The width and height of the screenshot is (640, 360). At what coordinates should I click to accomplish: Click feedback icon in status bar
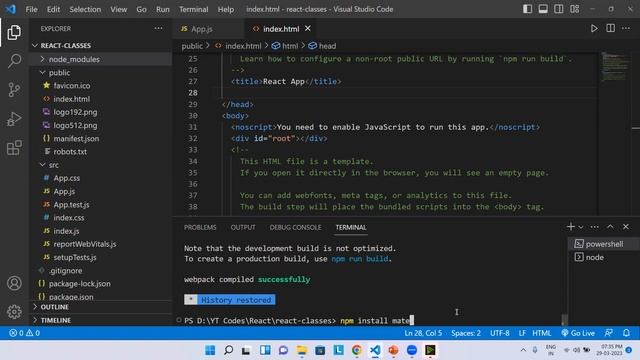click(x=609, y=333)
